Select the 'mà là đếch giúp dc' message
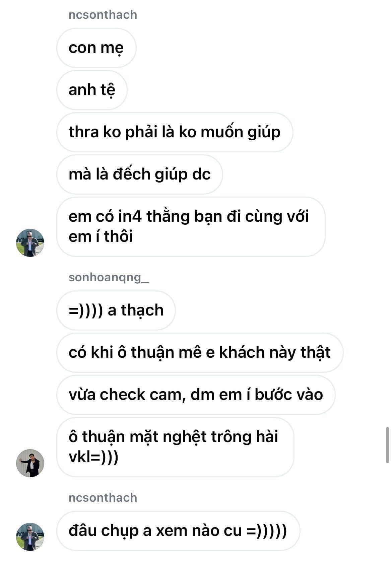The image size is (392, 563). [x=140, y=174]
